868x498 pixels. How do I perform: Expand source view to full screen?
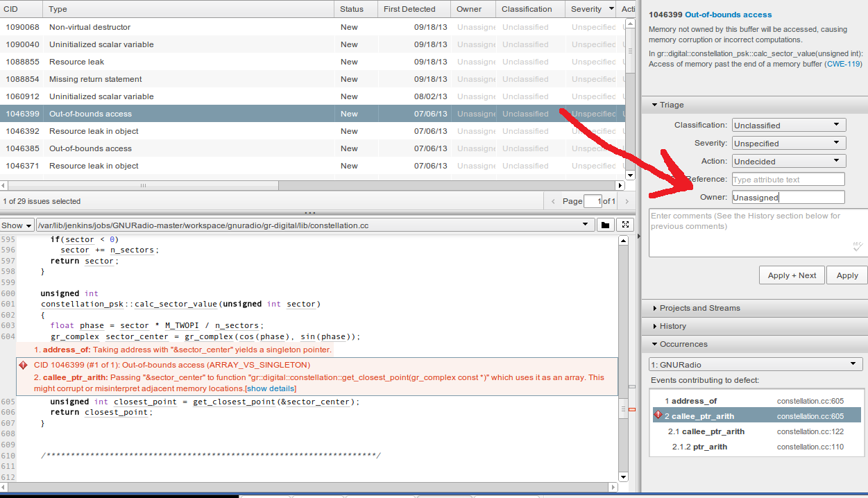point(625,225)
